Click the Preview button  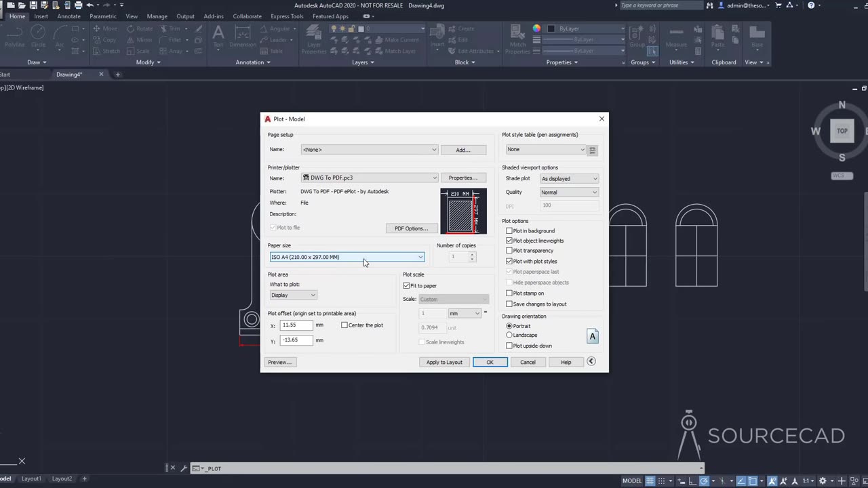pyautogui.click(x=279, y=362)
